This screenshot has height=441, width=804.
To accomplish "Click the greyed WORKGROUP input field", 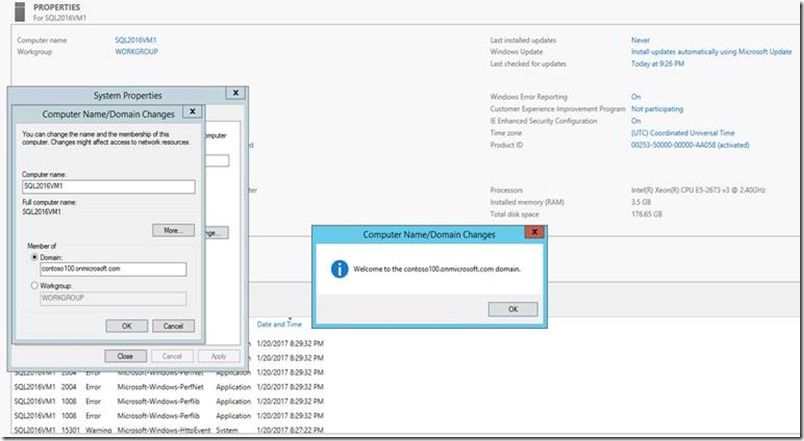I will click(x=113, y=298).
